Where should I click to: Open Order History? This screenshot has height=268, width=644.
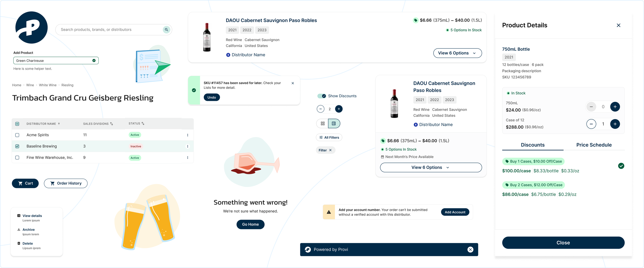[66, 183]
